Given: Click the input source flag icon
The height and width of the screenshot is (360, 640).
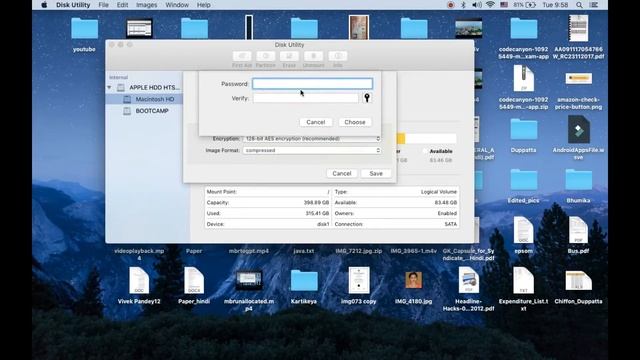Looking at the screenshot, I should coord(504,5).
